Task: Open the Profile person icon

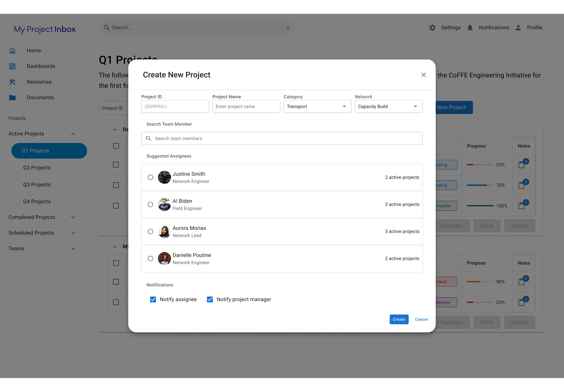Action: (x=518, y=28)
